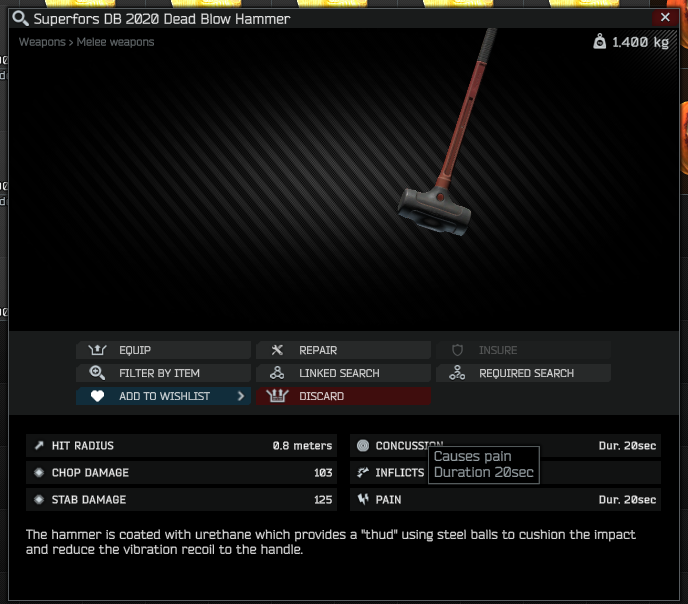The height and width of the screenshot is (604, 688).
Task: Open the Weapons breadcrumb category
Action: coord(42,42)
